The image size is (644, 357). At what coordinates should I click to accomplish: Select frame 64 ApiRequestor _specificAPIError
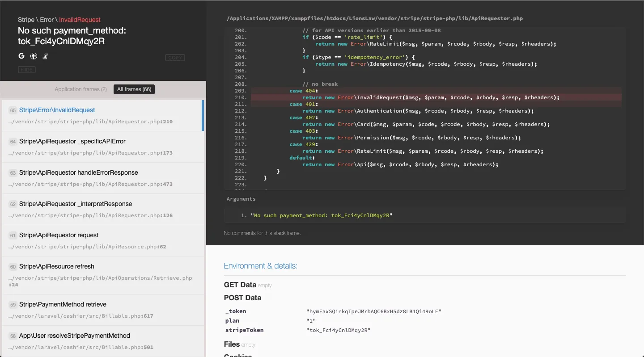[x=103, y=147]
